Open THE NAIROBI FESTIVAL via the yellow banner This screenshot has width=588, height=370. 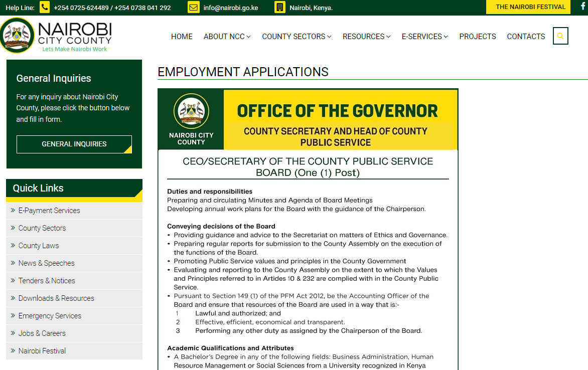(528, 7)
